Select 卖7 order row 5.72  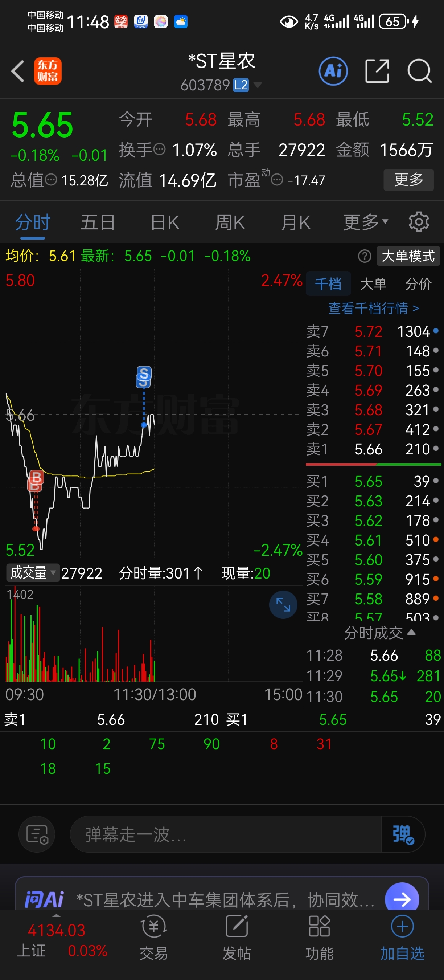coord(373,331)
